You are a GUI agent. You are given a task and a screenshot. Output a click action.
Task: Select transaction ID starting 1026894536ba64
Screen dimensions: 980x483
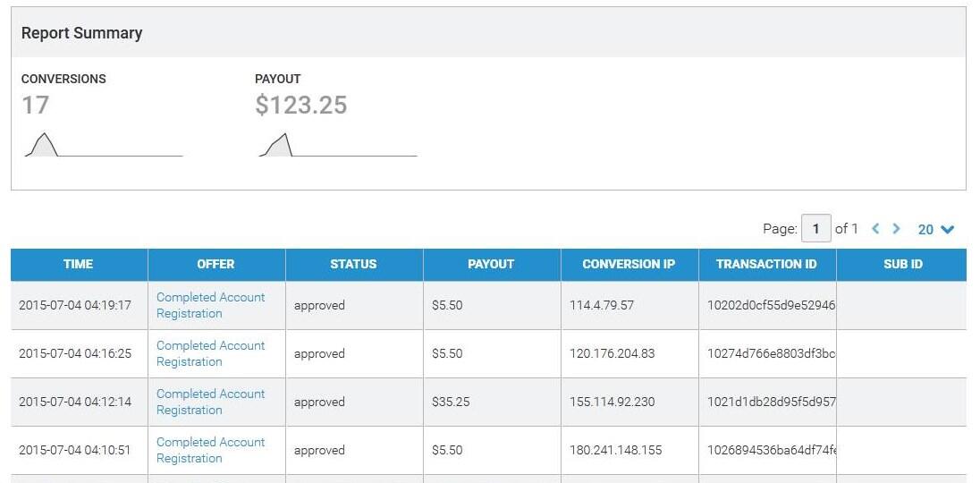coord(772,450)
